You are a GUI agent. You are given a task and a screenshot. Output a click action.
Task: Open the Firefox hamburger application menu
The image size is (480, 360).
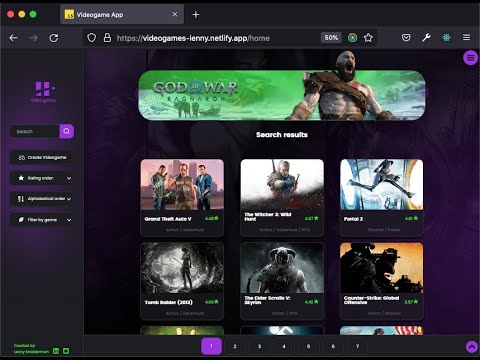pyautogui.click(x=466, y=38)
